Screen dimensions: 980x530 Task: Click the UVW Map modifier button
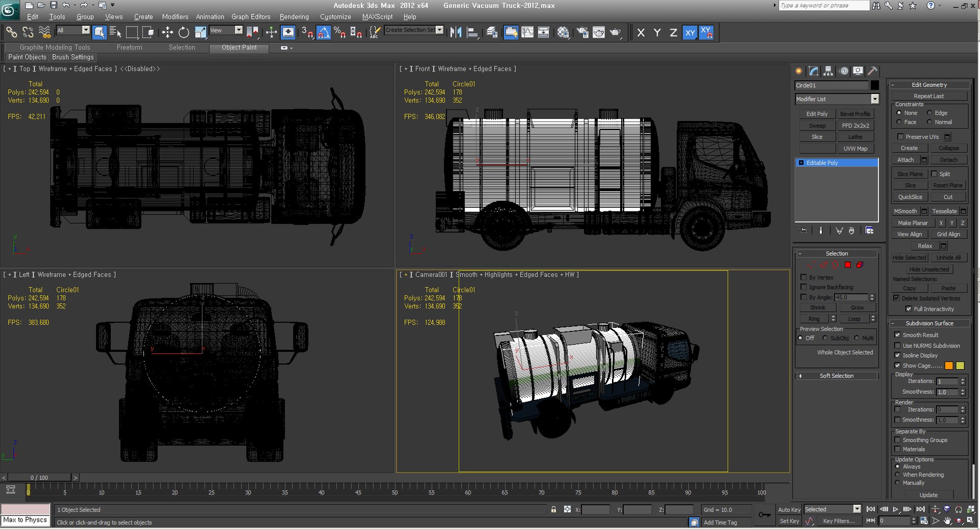click(x=855, y=149)
